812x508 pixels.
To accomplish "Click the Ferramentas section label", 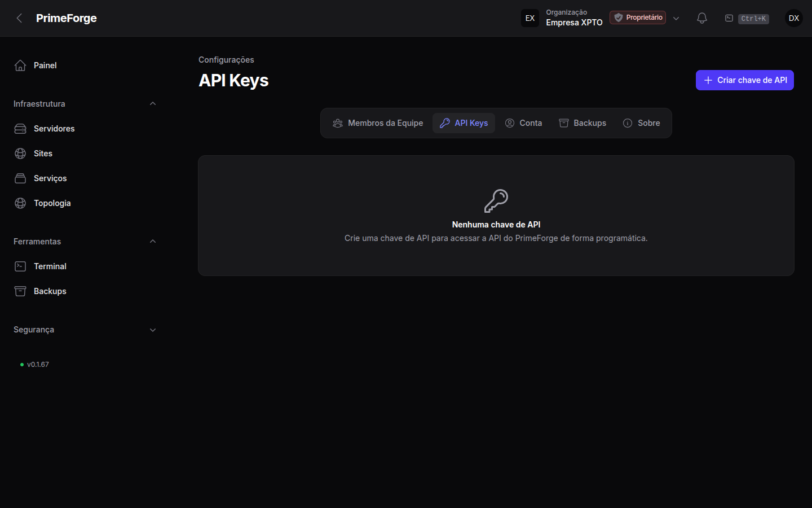I will point(37,242).
